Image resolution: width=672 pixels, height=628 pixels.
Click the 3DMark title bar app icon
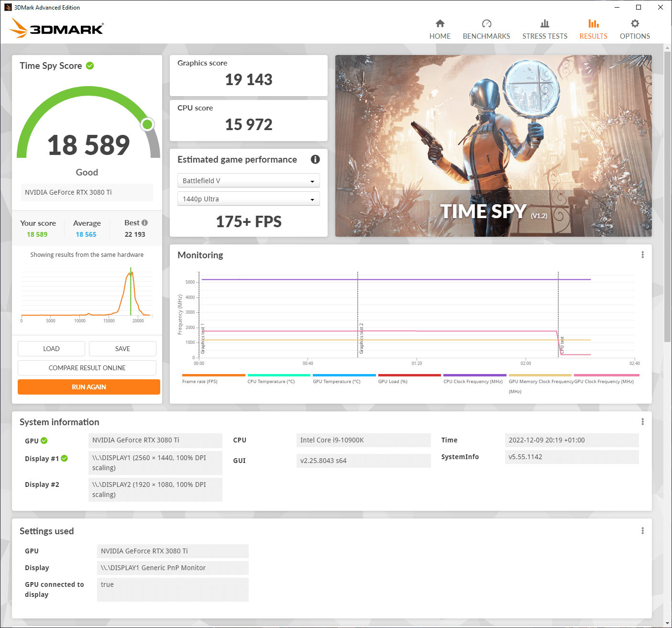[8, 7]
